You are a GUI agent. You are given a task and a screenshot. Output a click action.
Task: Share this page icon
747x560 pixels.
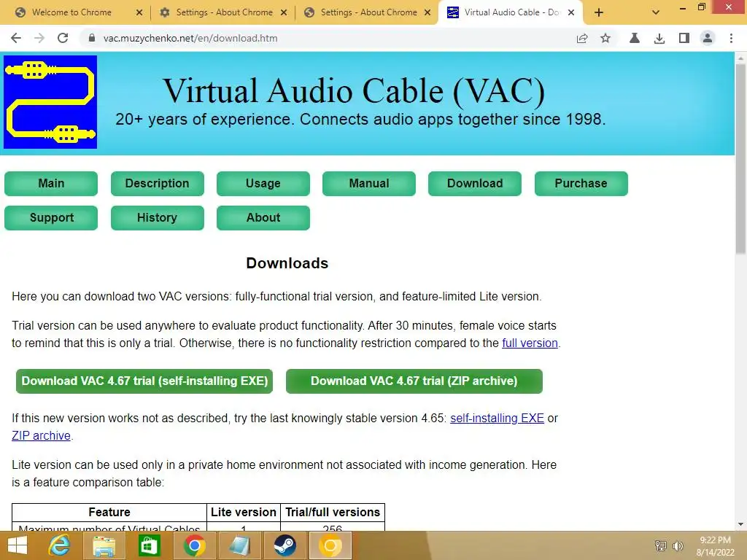tap(581, 38)
